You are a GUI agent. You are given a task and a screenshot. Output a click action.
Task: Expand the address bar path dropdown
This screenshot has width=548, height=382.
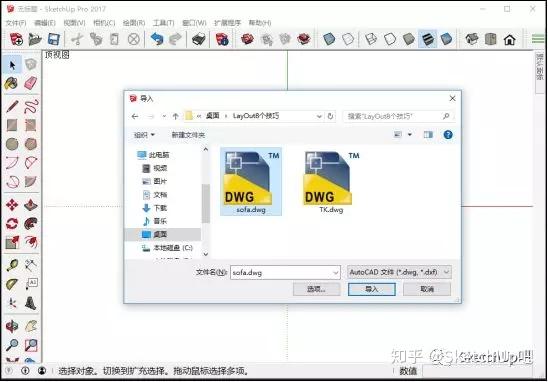(319, 116)
